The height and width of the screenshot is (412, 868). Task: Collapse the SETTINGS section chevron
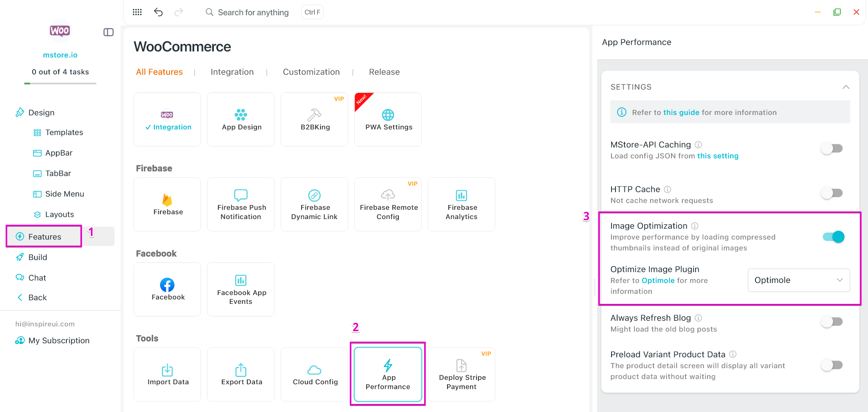pos(846,87)
